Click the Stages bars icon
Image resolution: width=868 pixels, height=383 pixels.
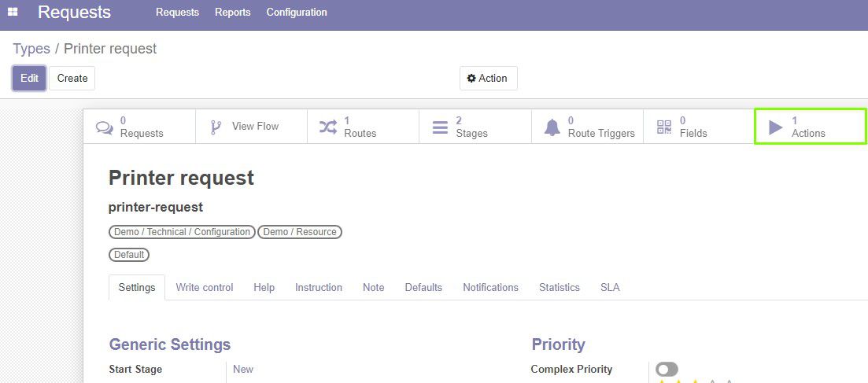[440, 127]
